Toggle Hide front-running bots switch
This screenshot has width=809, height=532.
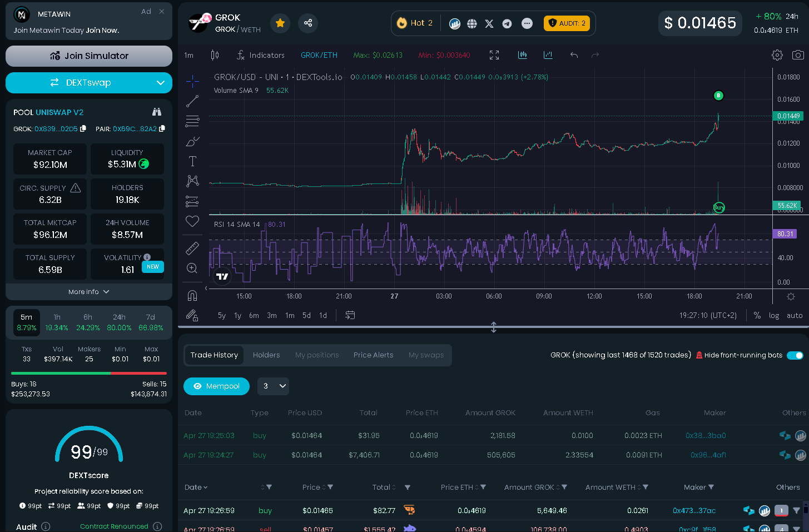(795, 355)
